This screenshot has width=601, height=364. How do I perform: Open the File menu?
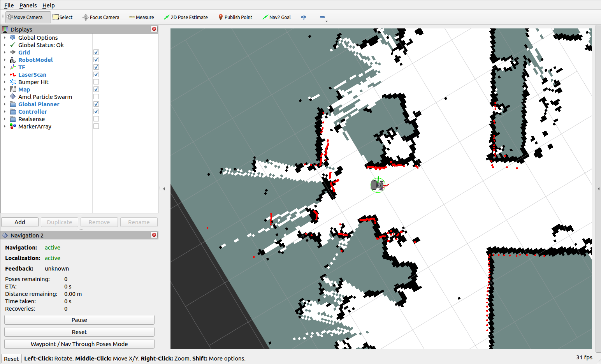(x=9, y=5)
